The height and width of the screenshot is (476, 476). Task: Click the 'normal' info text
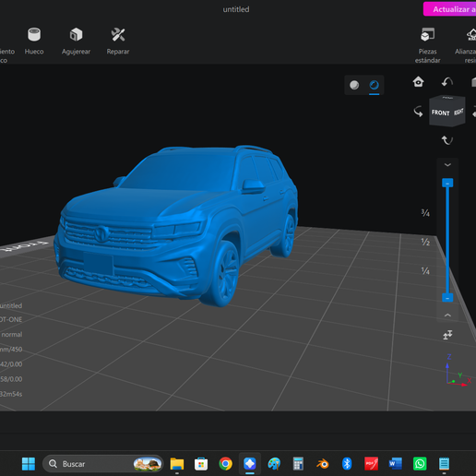coord(12,334)
